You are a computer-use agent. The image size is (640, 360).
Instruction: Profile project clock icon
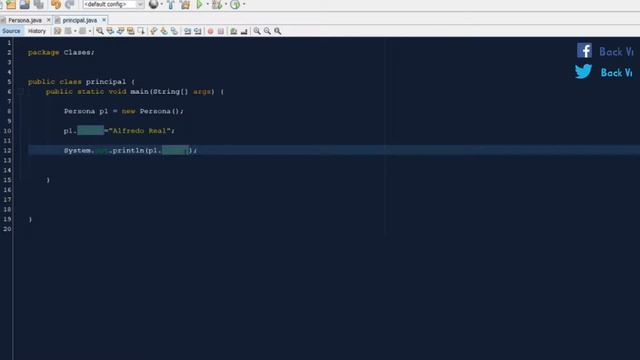(x=235, y=4)
